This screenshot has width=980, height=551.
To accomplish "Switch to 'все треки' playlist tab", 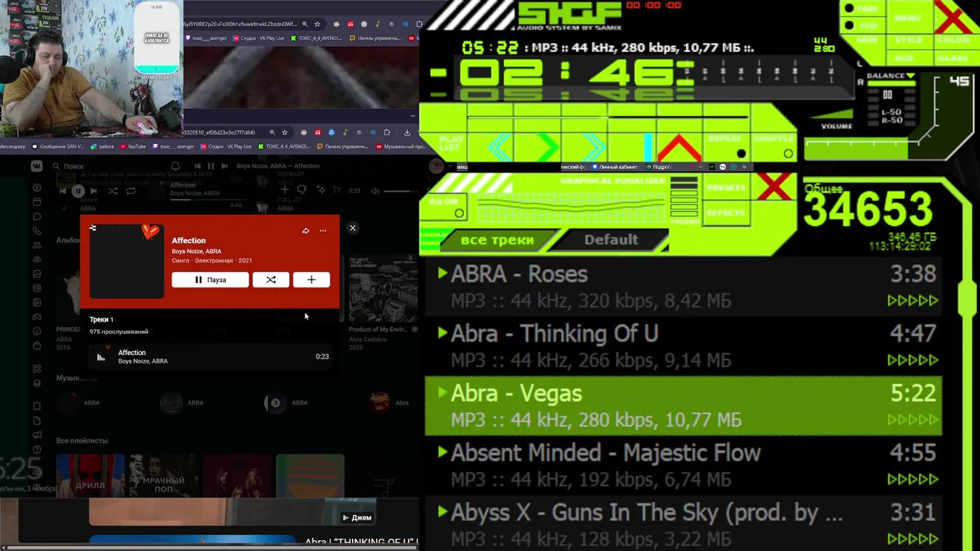I will click(x=497, y=240).
